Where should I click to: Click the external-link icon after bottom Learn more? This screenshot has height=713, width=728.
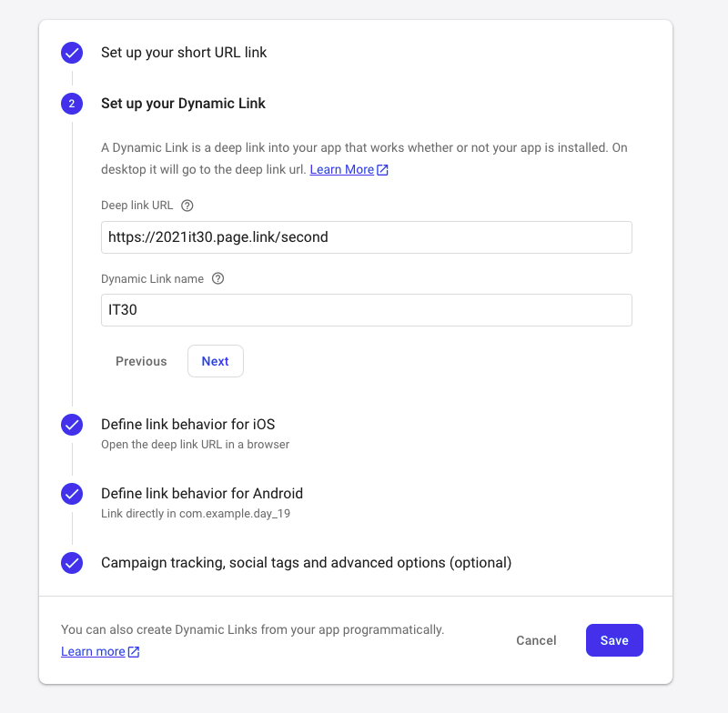coord(134,652)
